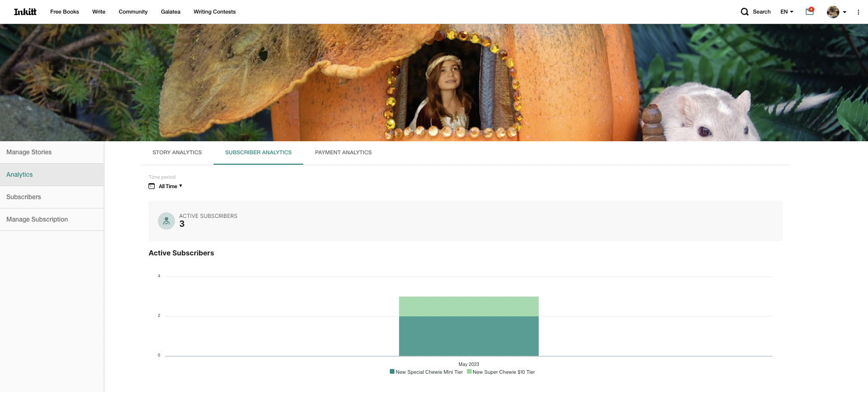Click the dark teal bar segment
Screen dimensions: 868x417
click(468, 336)
